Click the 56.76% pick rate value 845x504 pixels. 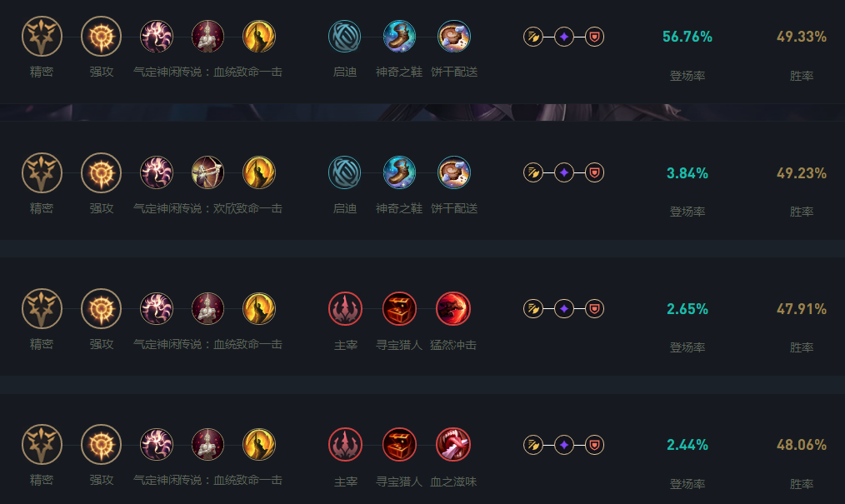[x=687, y=37]
